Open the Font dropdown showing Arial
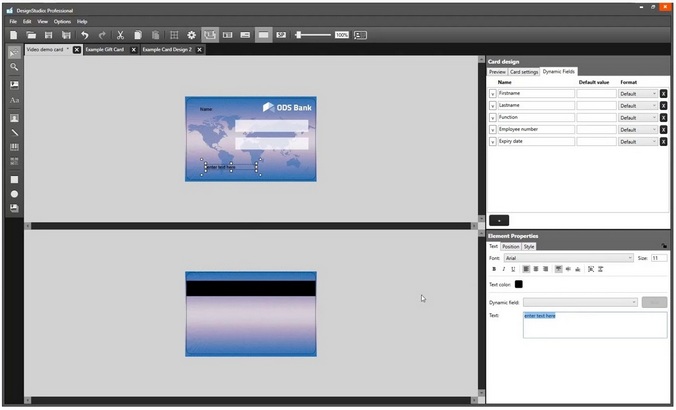Viewport: 676px width, 410px height. [x=568, y=258]
